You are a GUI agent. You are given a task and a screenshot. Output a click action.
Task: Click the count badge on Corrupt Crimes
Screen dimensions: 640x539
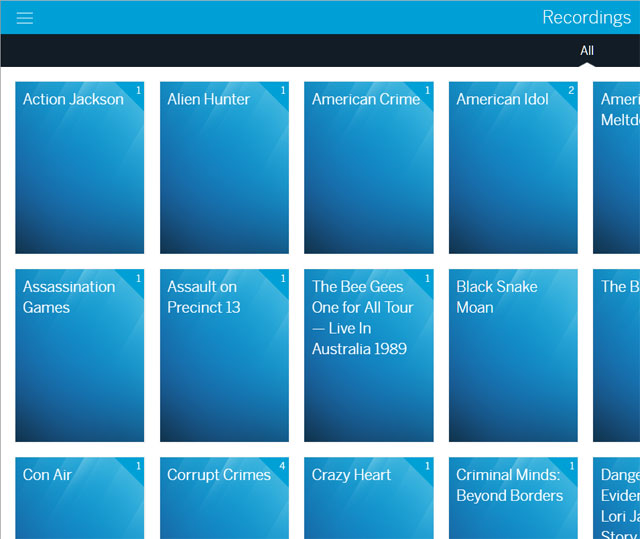tap(282, 466)
